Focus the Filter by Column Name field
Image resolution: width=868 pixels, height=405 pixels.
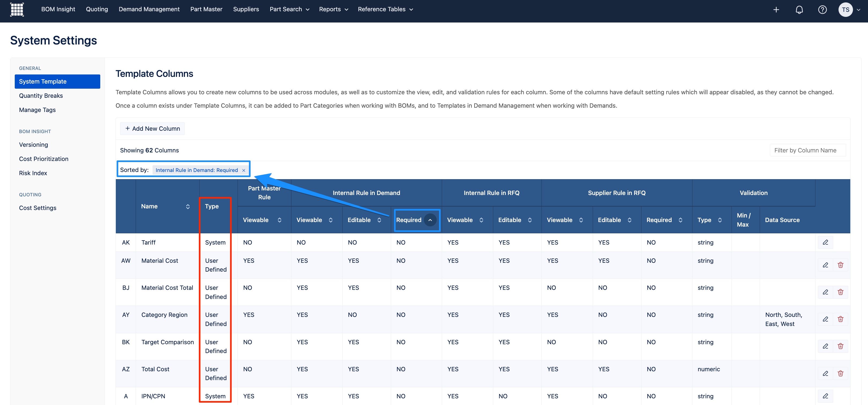(x=808, y=151)
